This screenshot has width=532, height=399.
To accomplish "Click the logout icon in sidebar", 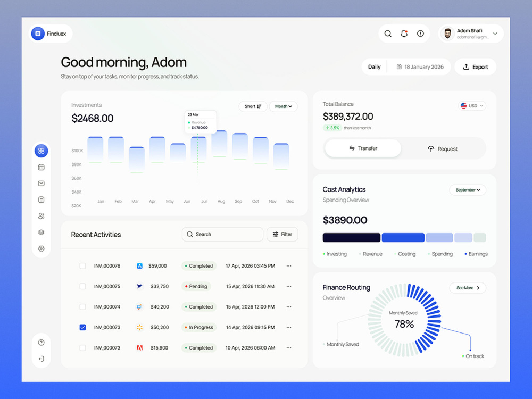I will (41, 359).
